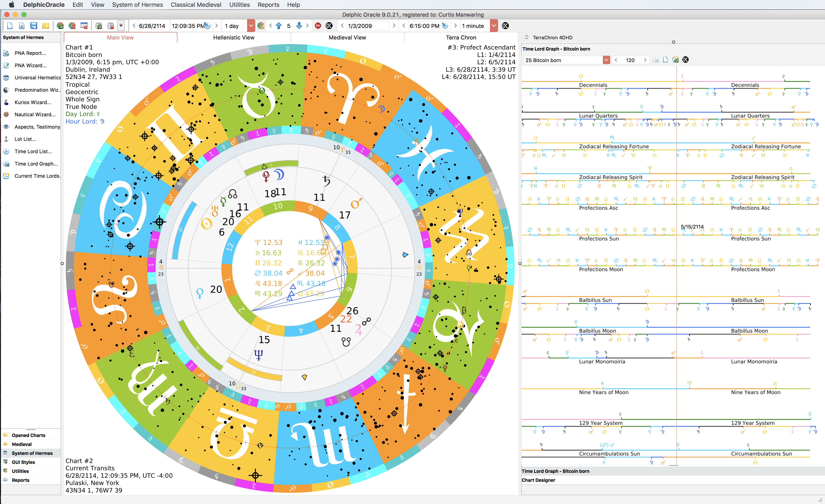Viewport: 825px width, 504px height.
Task: Open the Apple menu
Action: click(x=12, y=5)
